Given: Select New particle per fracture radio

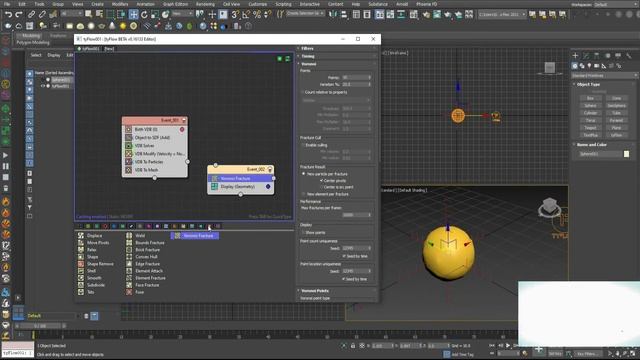Looking at the screenshot, I should pos(303,174).
